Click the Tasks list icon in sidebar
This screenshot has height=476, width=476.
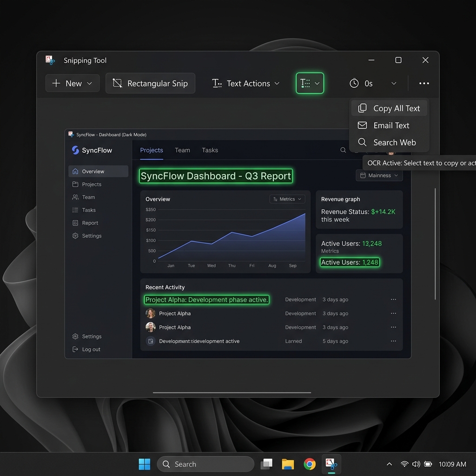75,210
